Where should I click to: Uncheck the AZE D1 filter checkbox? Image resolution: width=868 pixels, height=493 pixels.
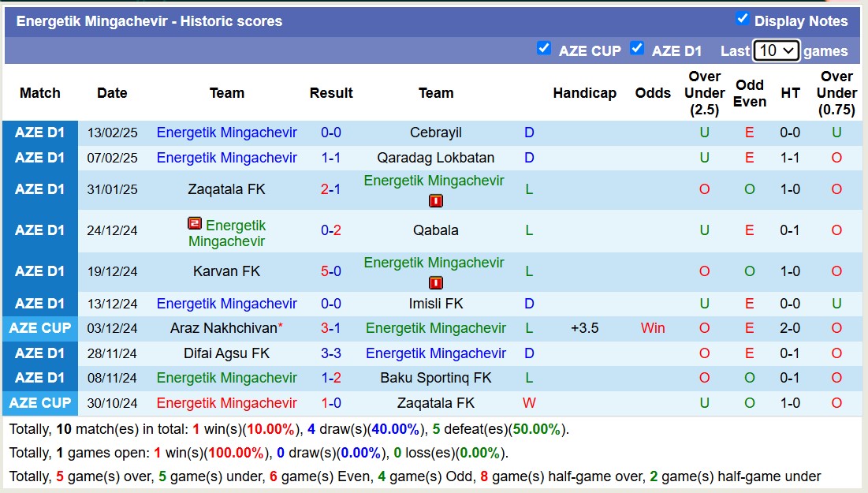(x=637, y=48)
